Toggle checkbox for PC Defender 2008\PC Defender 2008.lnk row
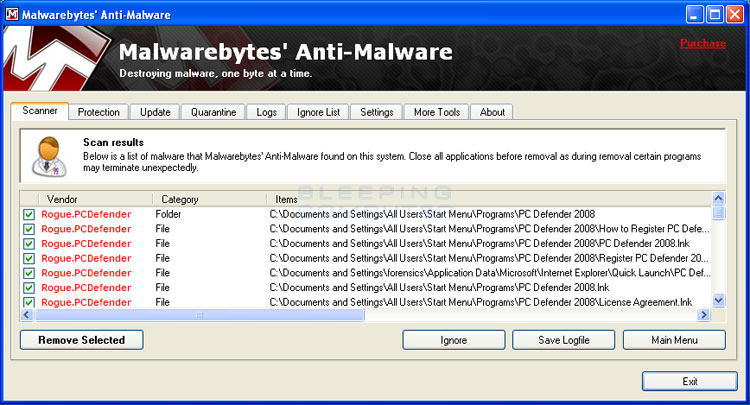 click(x=29, y=244)
